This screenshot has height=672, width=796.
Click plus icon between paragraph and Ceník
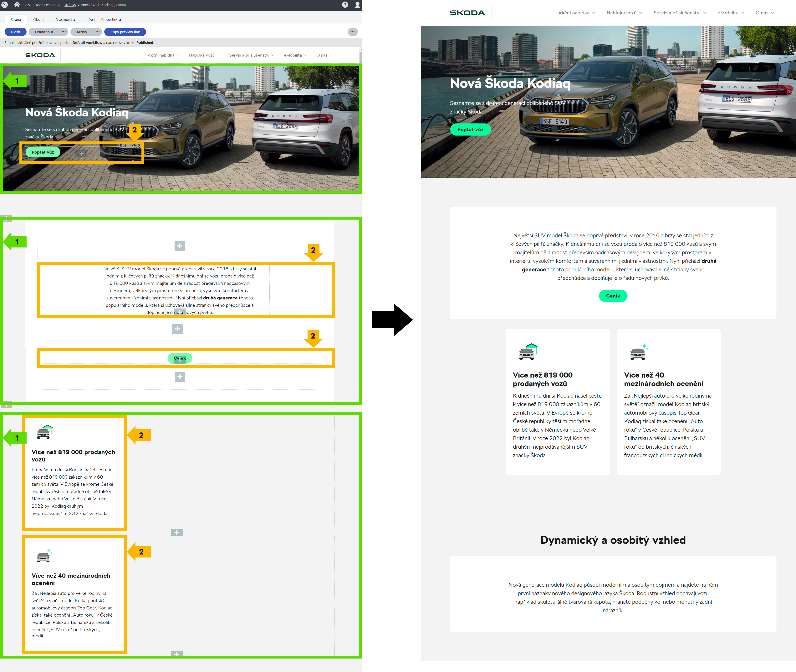tap(178, 329)
